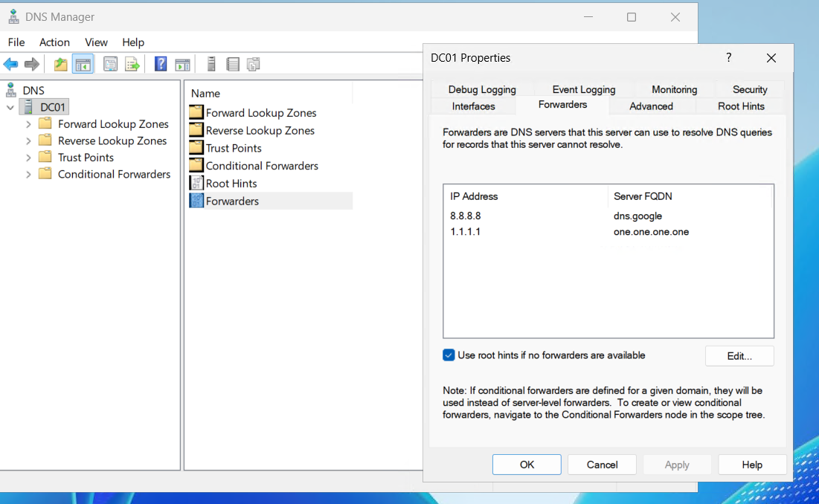819x504 pixels.
Task: Select the 8.8.8.8 forwarder row
Action: pyautogui.click(x=608, y=216)
